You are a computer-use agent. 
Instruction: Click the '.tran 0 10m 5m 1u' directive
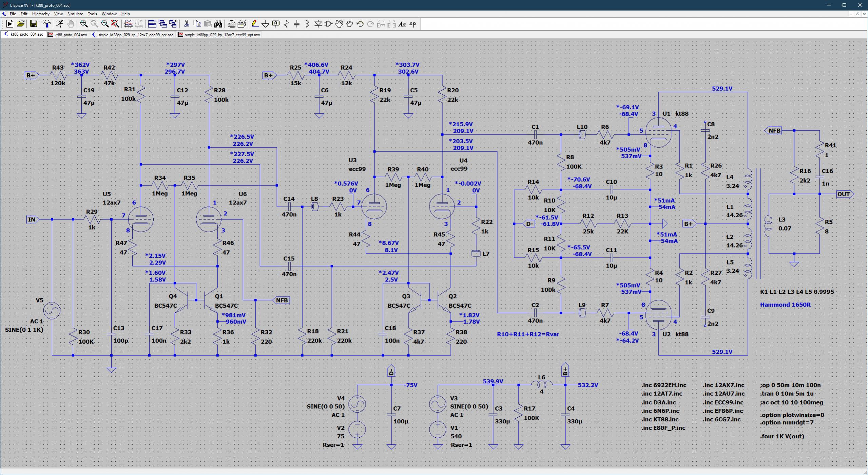(x=787, y=394)
